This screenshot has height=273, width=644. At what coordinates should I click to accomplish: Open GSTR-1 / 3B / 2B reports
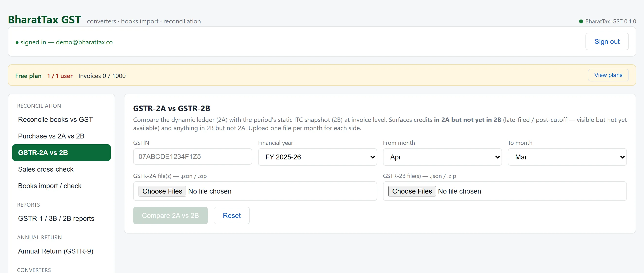click(61, 219)
